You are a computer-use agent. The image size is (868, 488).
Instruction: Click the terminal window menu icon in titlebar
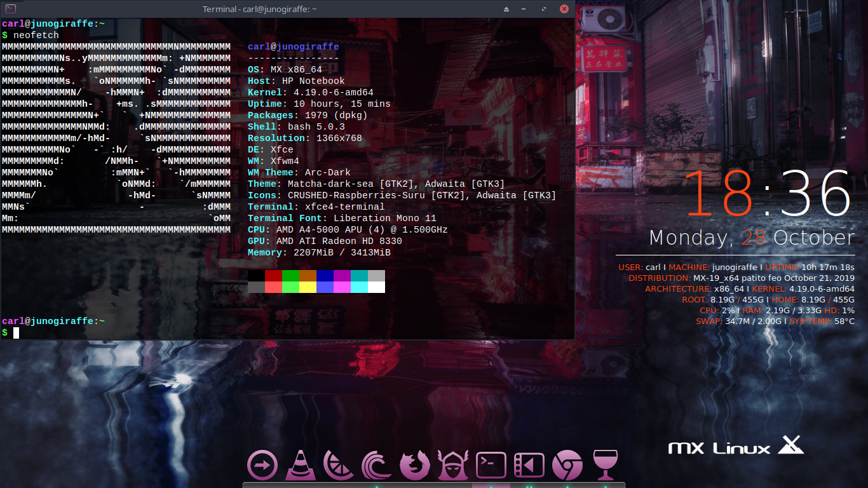[11, 9]
